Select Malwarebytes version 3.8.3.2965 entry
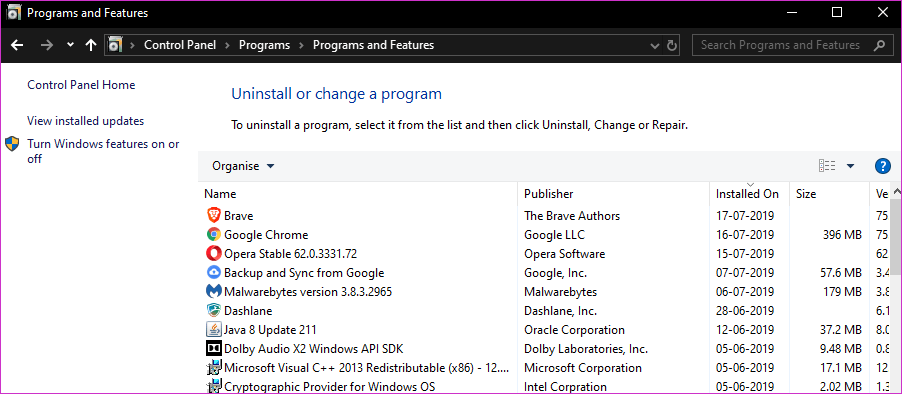Image resolution: width=902 pixels, height=394 pixels. point(308,292)
